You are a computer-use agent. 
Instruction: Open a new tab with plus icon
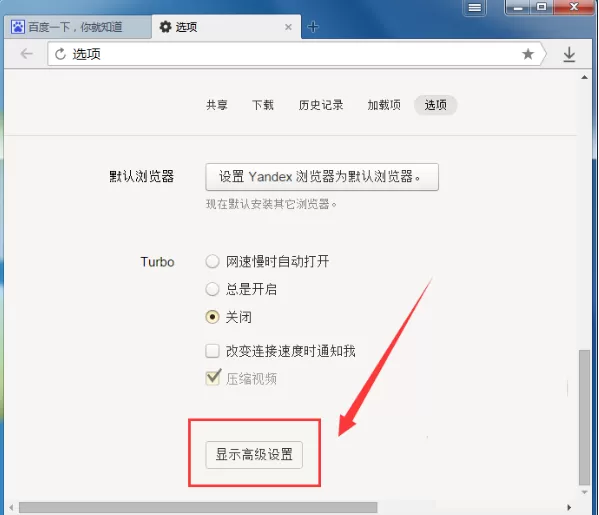(313, 27)
